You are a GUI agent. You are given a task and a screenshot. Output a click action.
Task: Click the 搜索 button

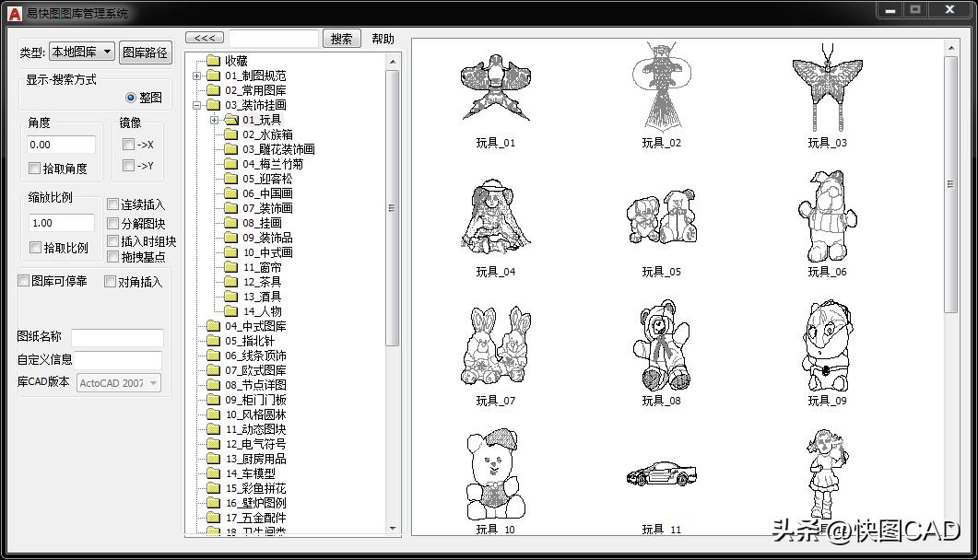(x=341, y=39)
